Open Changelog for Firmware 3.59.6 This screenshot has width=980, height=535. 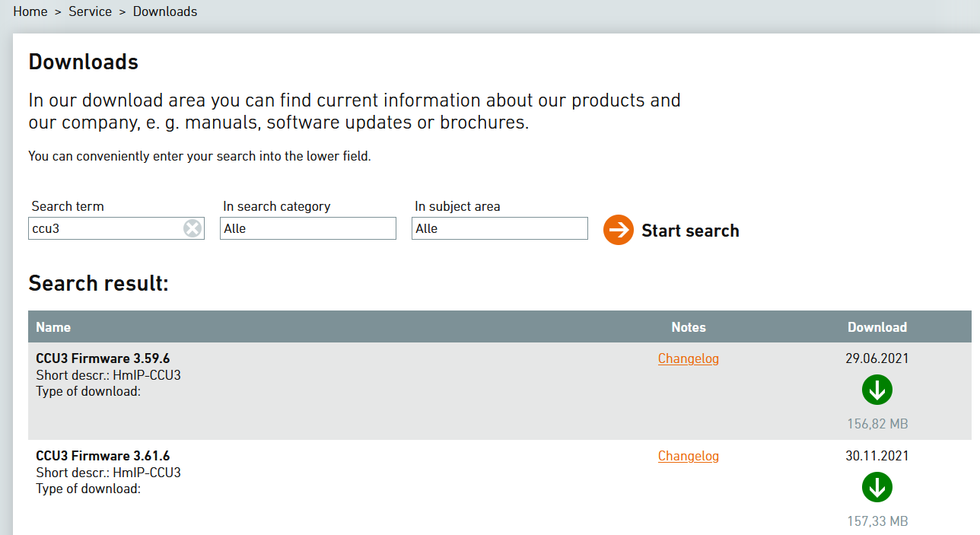689,358
